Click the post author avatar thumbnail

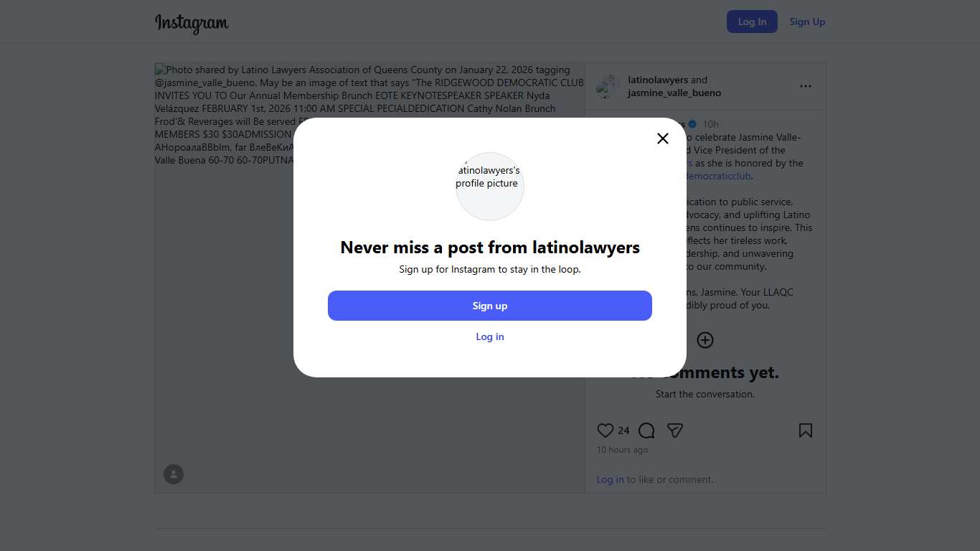608,86
